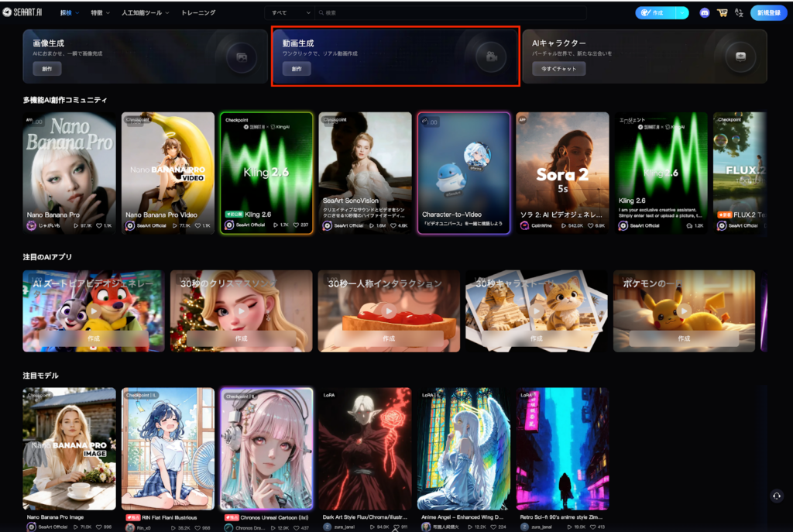Click the 新規登録 sign-up button
The width and height of the screenshot is (793, 532).
point(768,13)
